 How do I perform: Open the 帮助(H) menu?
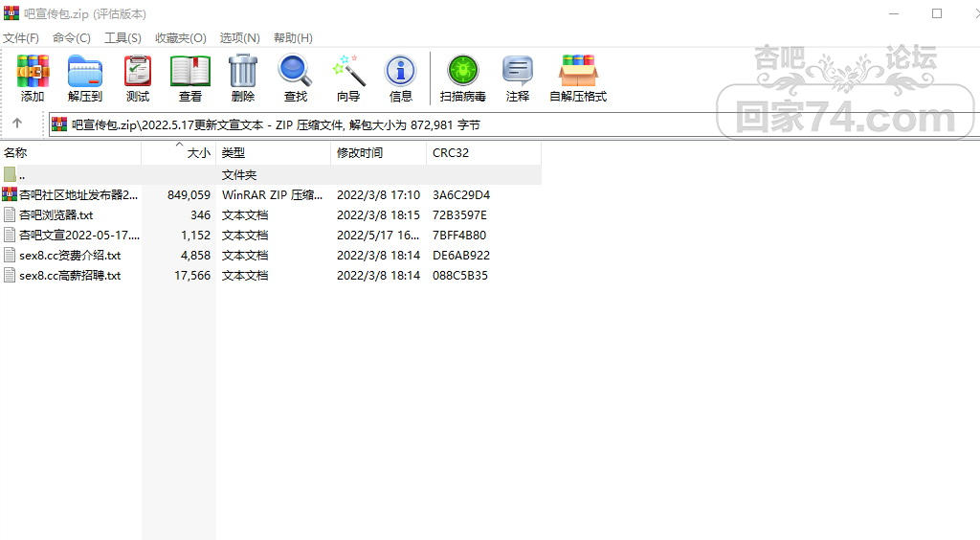[293, 38]
